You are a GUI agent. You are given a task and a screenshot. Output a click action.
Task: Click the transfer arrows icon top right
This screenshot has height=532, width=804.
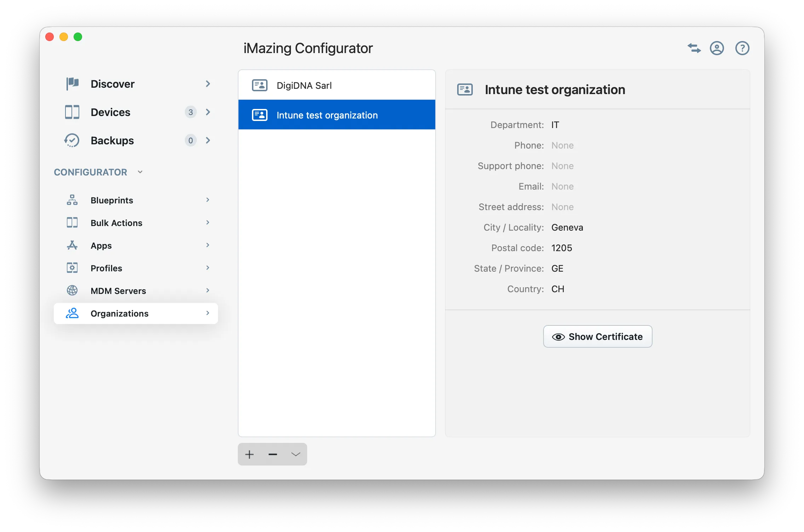[x=694, y=48]
